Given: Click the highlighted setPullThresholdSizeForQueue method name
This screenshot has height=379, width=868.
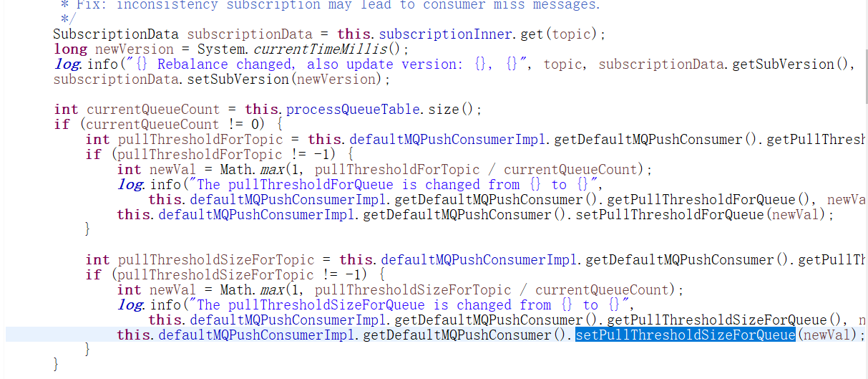Looking at the screenshot, I should pyautogui.click(x=685, y=335).
